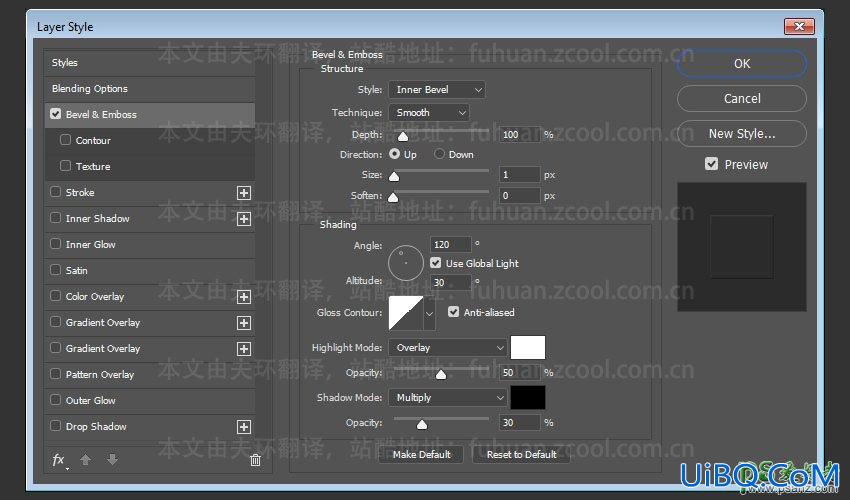Click the Soften slider handle
The width and height of the screenshot is (850, 500).
pyautogui.click(x=393, y=197)
